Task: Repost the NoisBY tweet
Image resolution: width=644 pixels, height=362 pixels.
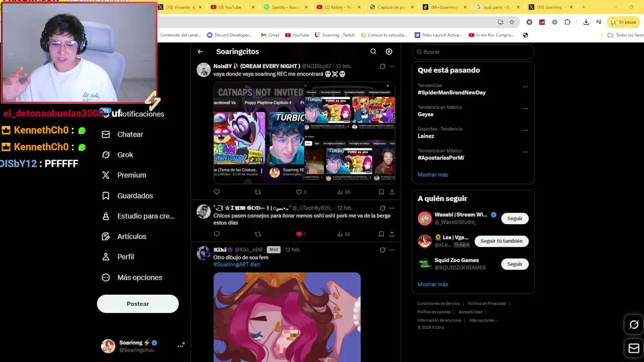Action: tap(258, 192)
